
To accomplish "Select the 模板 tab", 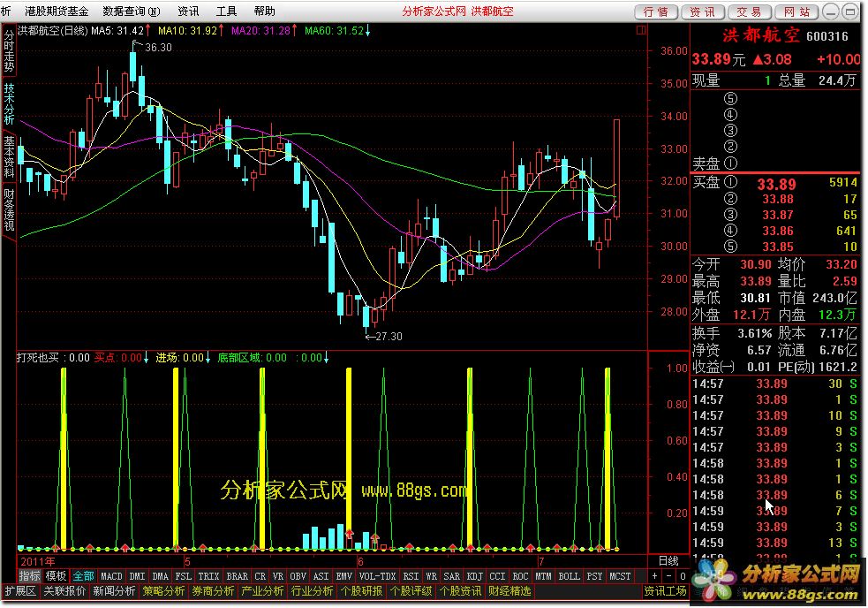I will tap(56, 576).
